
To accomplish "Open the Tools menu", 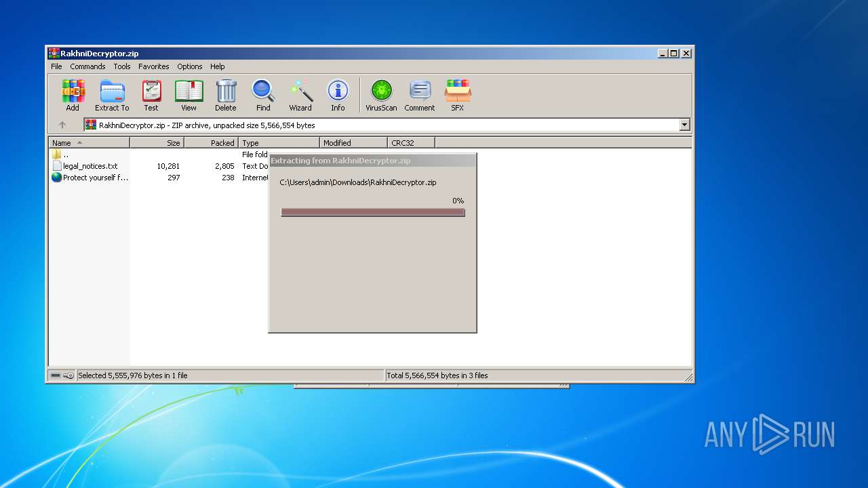I will click(x=122, y=66).
